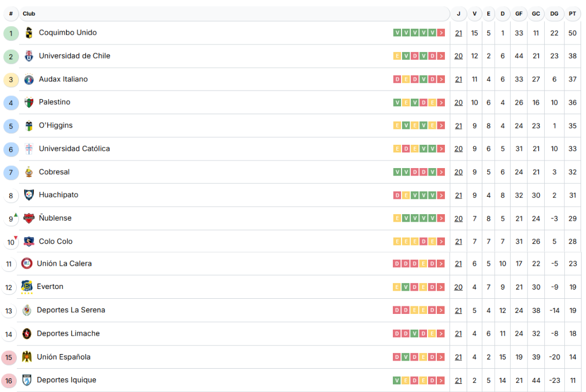
Task: Click the Colo Colo club crest
Action: point(29,242)
